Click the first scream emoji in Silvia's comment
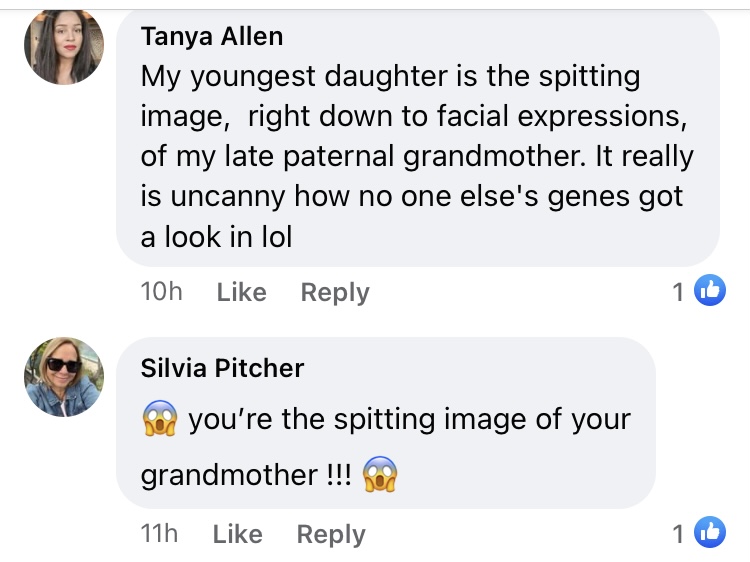This screenshot has width=750, height=562. pyautogui.click(x=160, y=418)
